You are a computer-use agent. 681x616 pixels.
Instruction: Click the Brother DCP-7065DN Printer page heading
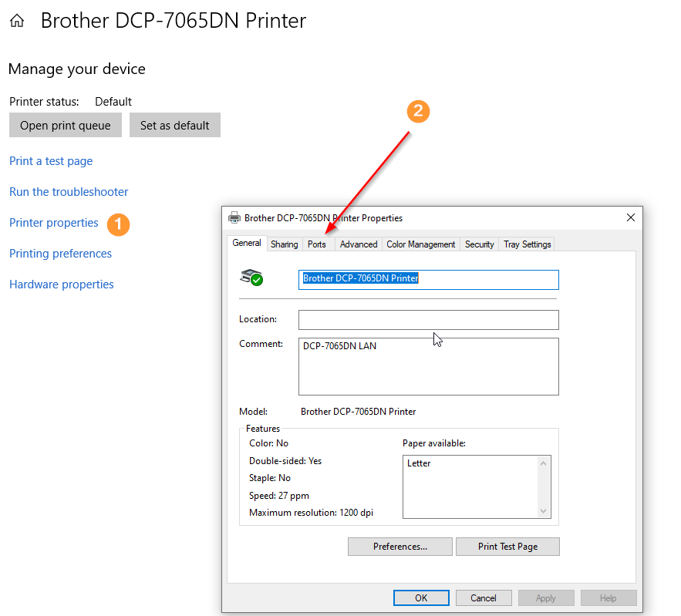point(174,21)
